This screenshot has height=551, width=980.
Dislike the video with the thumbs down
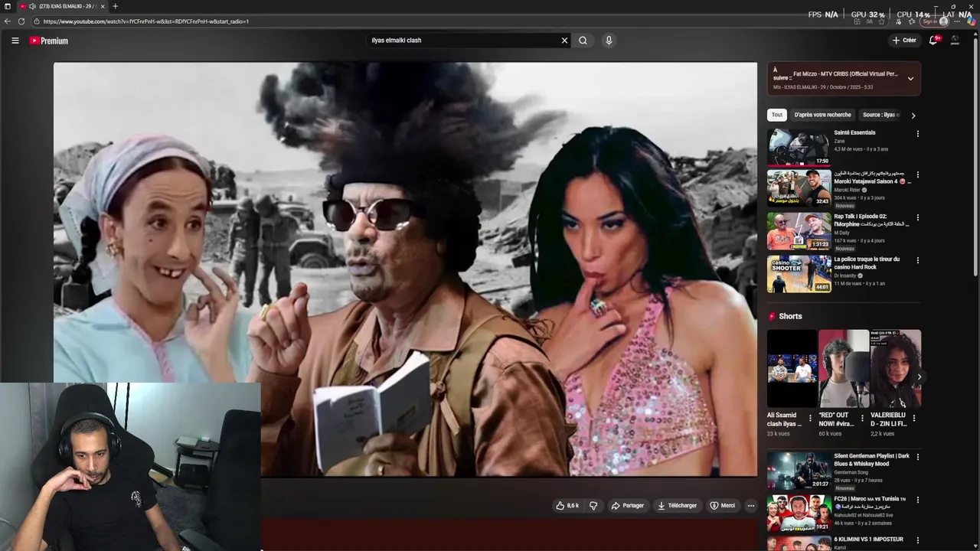coord(593,506)
